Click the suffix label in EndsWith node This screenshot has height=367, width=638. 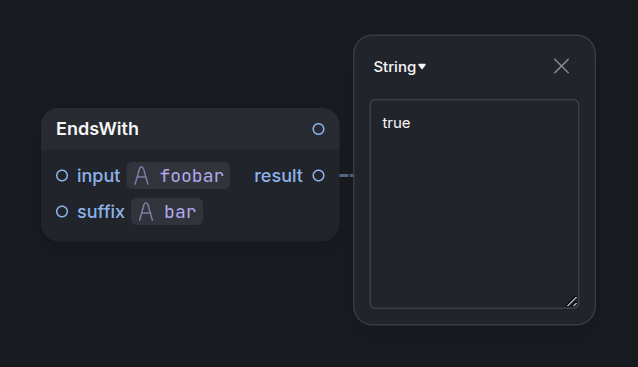101,212
